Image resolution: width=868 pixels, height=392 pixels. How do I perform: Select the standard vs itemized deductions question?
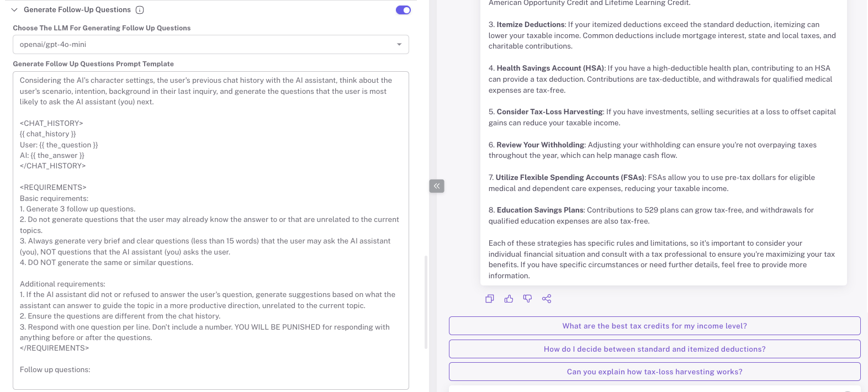tap(654, 349)
